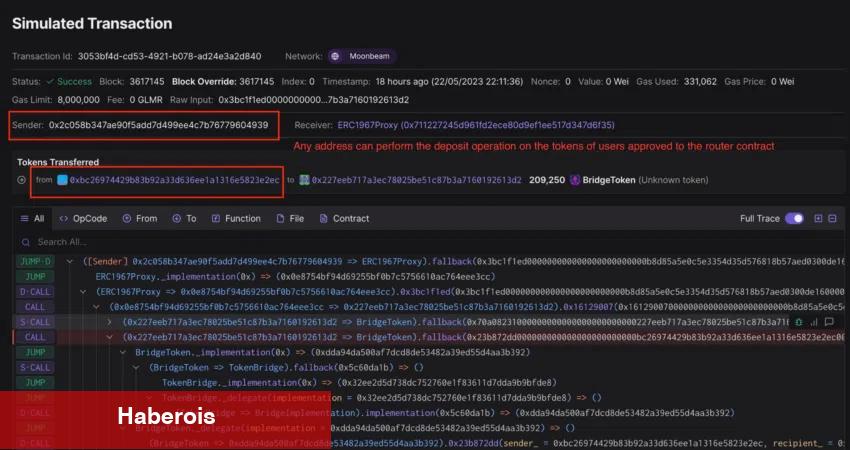Switch to the Contract filter tab
Image resolution: width=850 pixels, height=450 pixels.
tap(344, 218)
